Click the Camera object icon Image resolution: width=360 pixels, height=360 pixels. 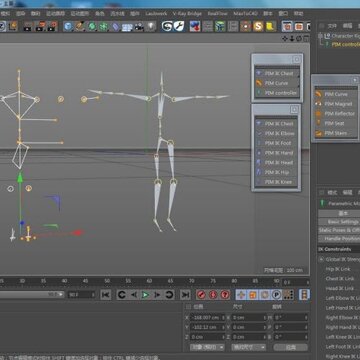click(139, 26)
